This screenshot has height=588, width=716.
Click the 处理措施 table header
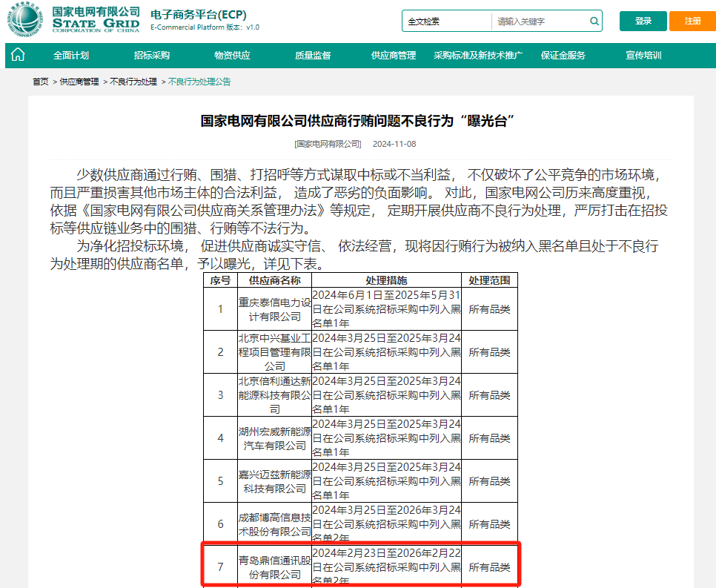click(x=386, y=280)
